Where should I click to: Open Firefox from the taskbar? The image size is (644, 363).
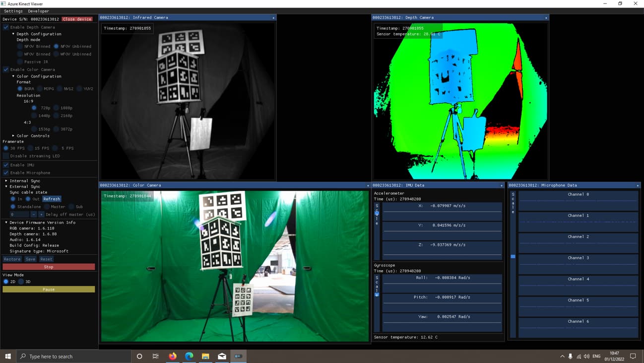(x=173, y=356)
